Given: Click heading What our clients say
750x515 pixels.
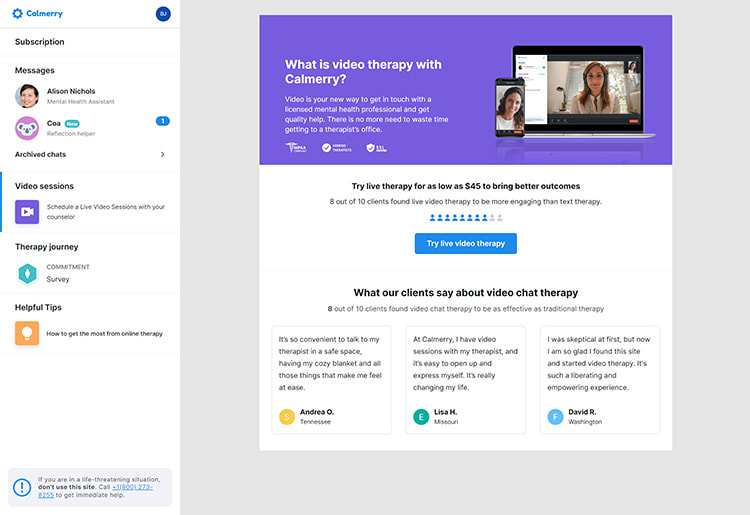Looking at the screenshot, I should [x=466, y=293].
